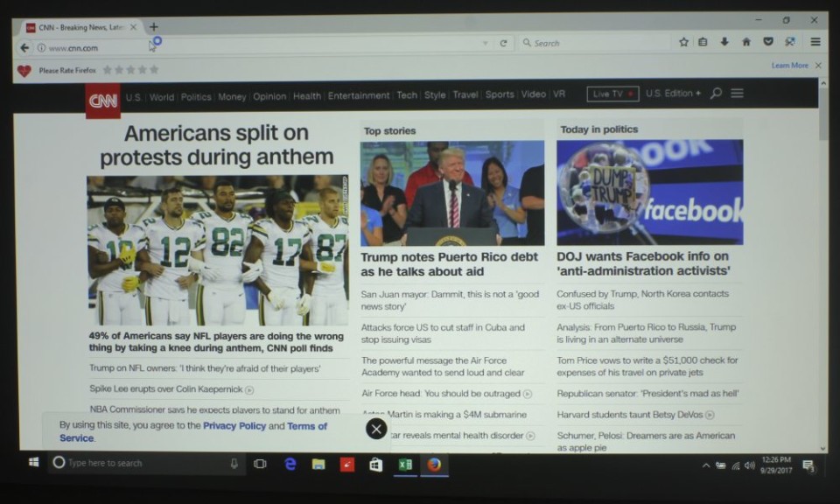
Task: Click Learn More in the rating bar
Action: click(x=789, y=66)
